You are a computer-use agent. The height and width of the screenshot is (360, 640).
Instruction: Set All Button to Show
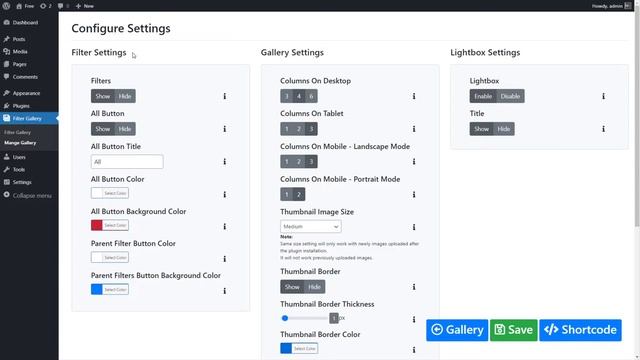click(x=102, y=129)
